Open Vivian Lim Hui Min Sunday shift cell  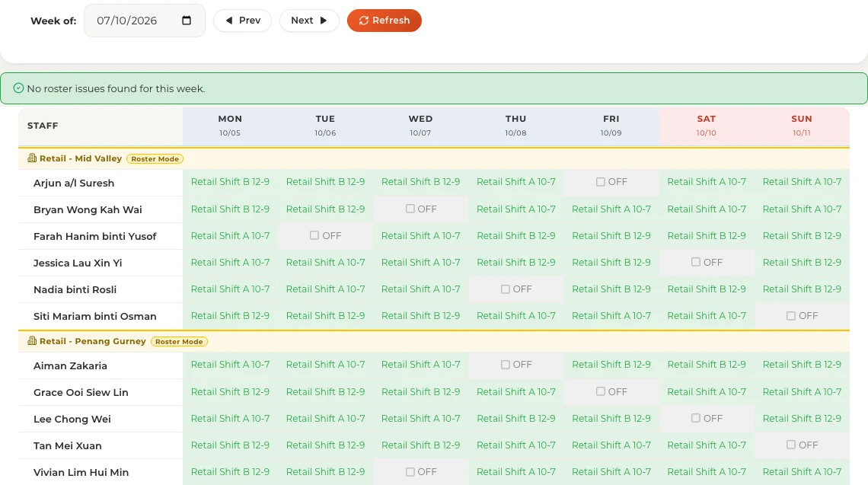coord(802,472)
